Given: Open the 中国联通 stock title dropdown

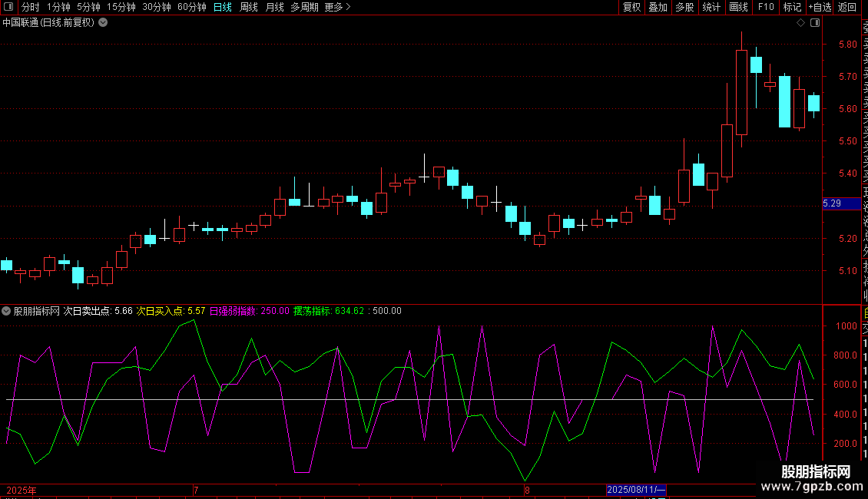Looking at the screenshot, I should coord(104,23).
